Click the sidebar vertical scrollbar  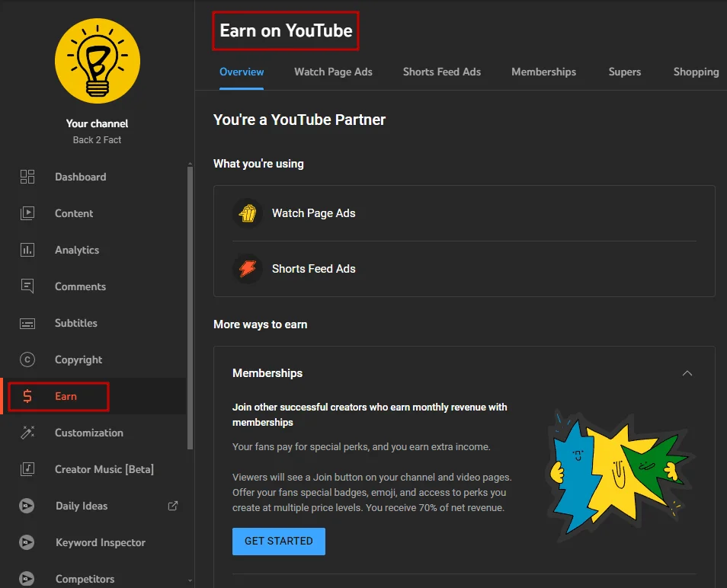pyautogui.click(x=190, y=308)
